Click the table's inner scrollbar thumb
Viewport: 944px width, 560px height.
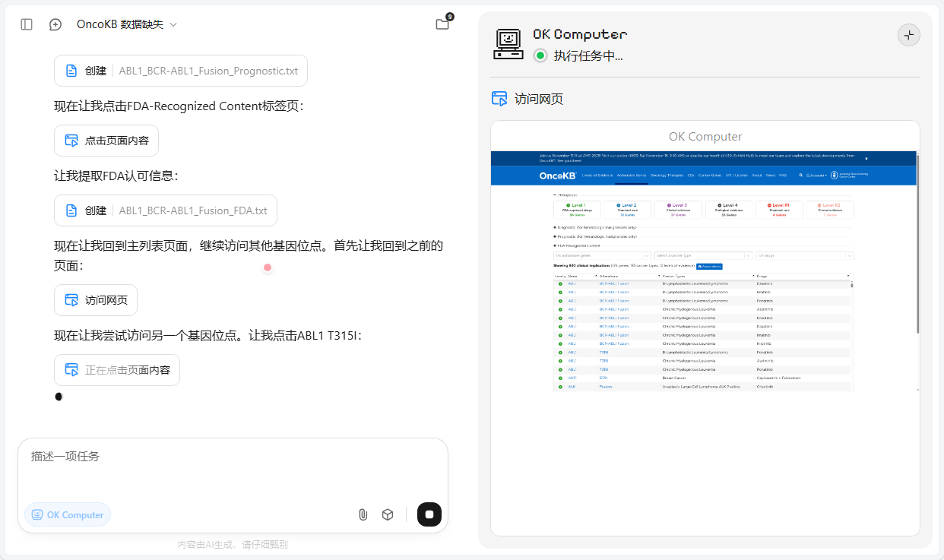pos(851,285)
